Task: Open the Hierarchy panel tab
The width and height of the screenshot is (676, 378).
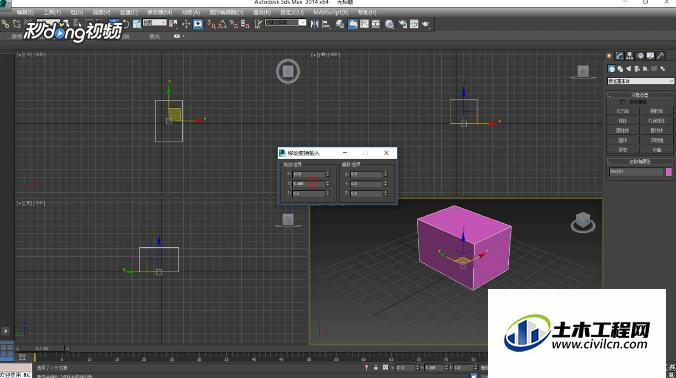Action: pyautogui.click(x=630, y=56)
